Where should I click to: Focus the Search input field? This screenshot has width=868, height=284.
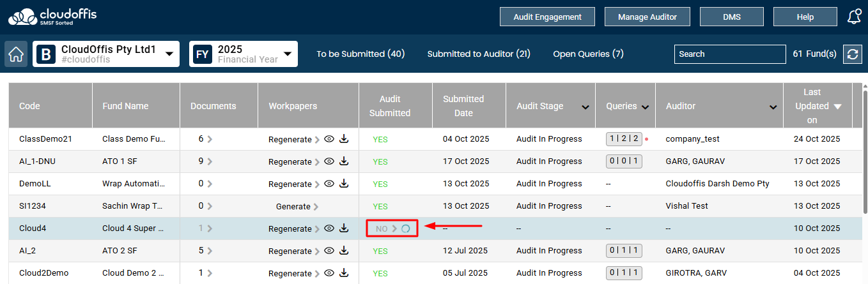coord(729,54)
